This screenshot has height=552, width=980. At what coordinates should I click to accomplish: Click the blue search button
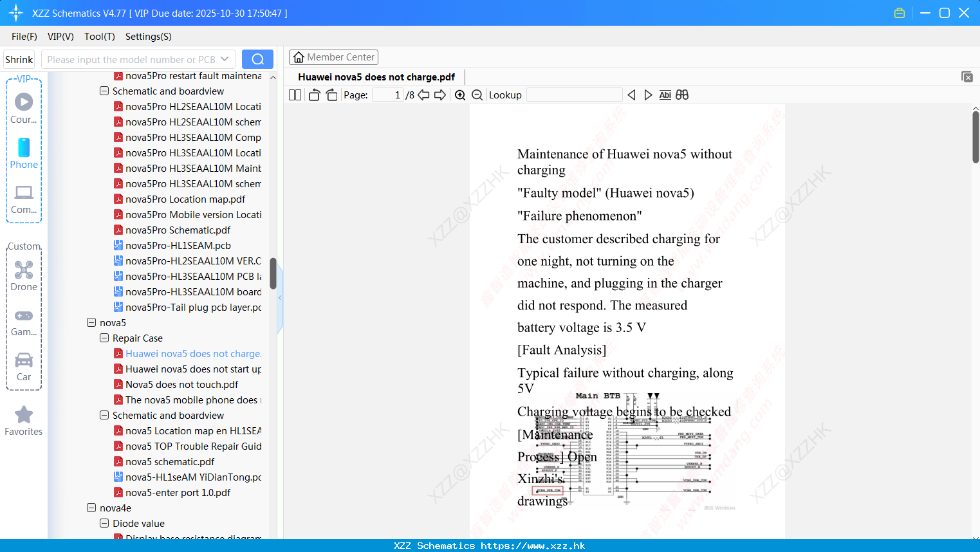click(x=257, y=59)
